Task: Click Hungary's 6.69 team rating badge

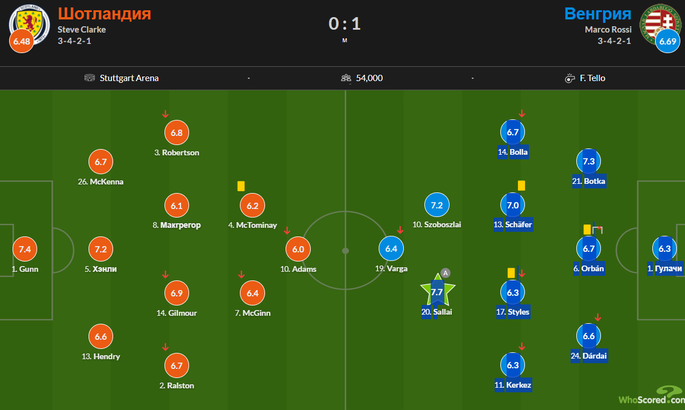Action: (668, 41)
